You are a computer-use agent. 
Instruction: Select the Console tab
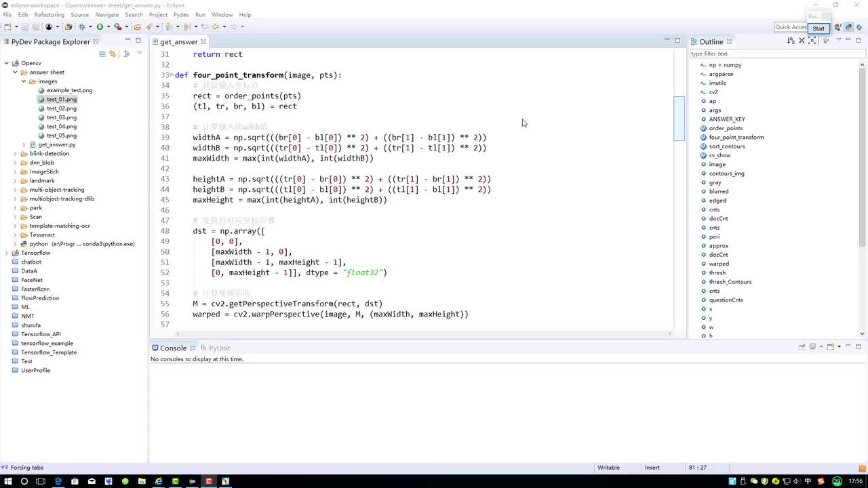click(x=173, y=348)
